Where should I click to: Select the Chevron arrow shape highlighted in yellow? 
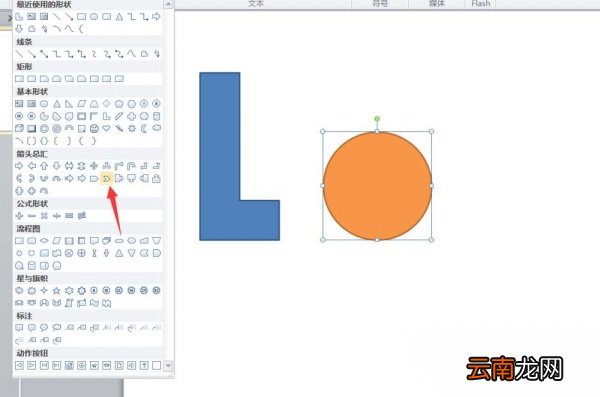106,178
